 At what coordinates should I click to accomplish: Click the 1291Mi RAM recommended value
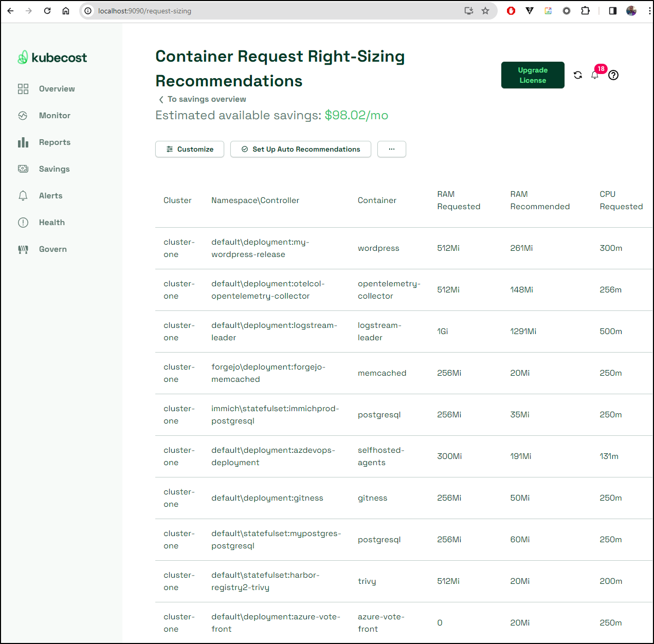523,332
